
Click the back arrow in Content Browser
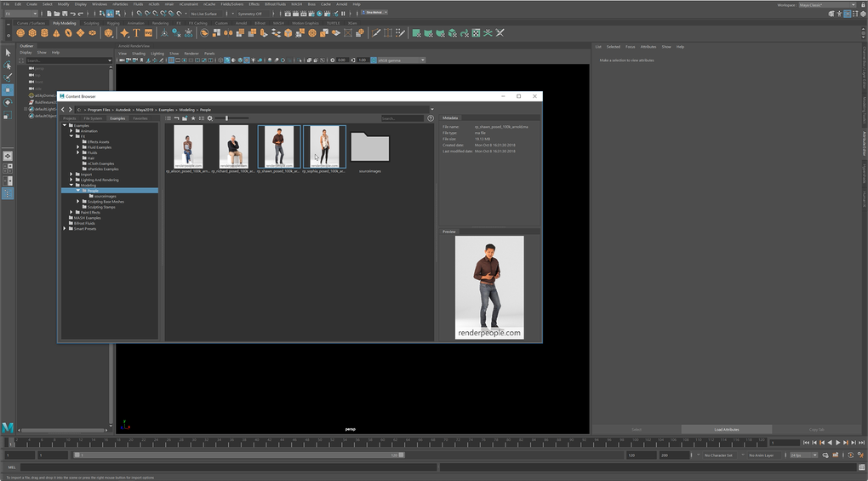click(x=62, y=110)
